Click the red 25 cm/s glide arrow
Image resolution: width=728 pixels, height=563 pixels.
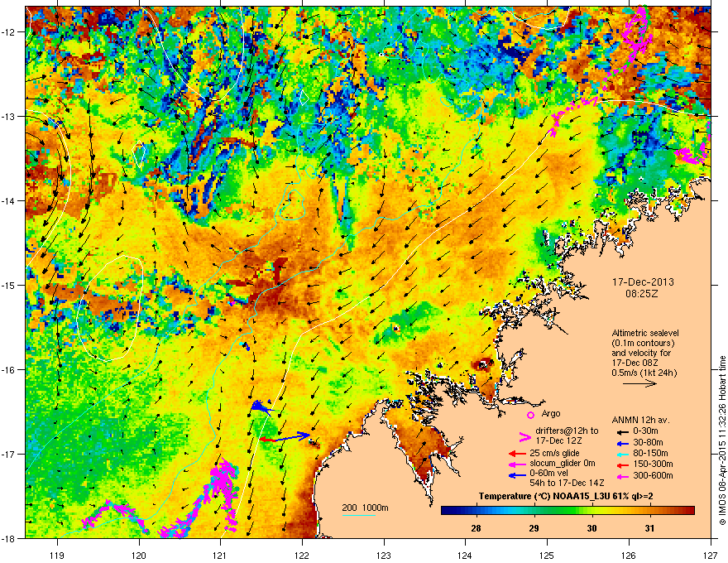[x=517, y=454]
